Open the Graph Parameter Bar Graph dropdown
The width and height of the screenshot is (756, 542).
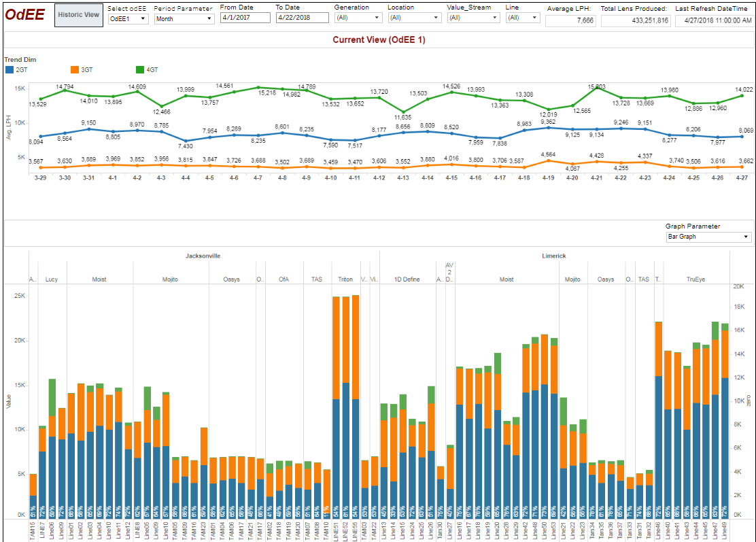tap(708, 237)
